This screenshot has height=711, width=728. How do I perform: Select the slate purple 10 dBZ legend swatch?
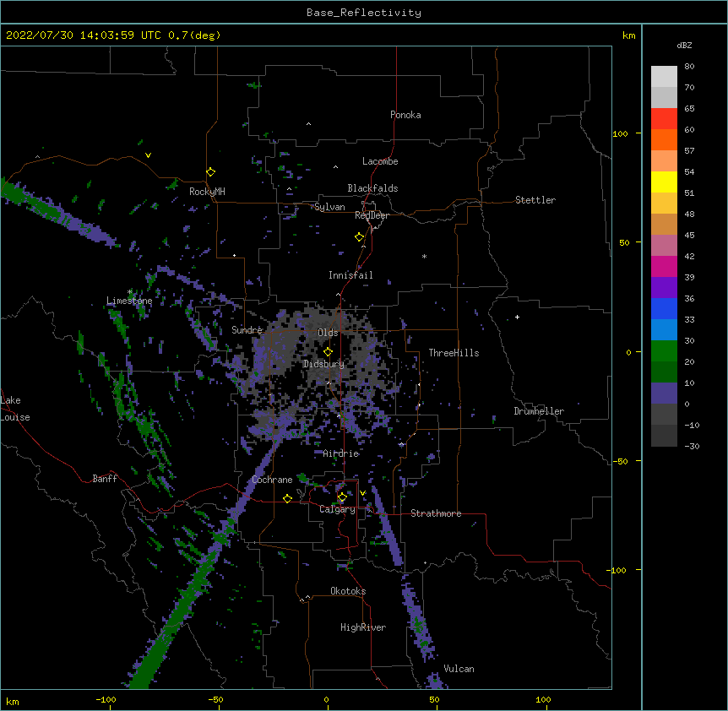point(664,393)
